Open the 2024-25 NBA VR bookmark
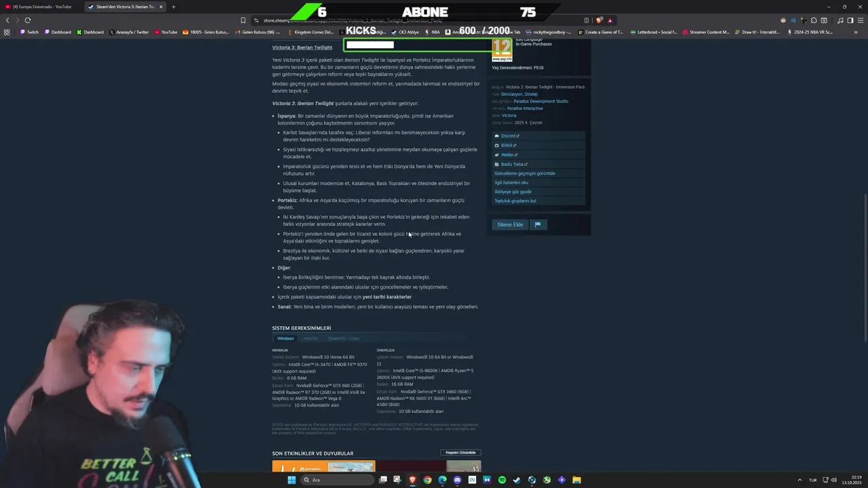Viewport: 868px width, 488px height. pyautogui.click(x=810, y=32)
